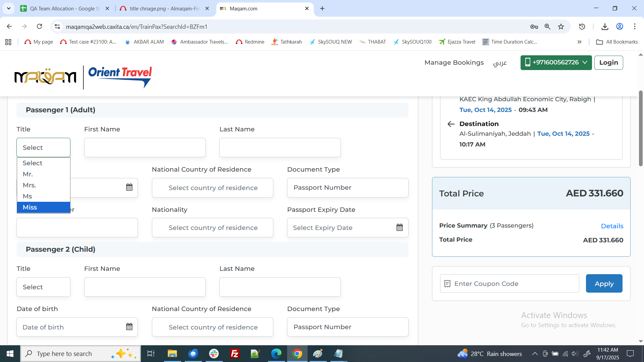
Task: Open Passenger 2 Title dropdown
Action: pos(43,287)
